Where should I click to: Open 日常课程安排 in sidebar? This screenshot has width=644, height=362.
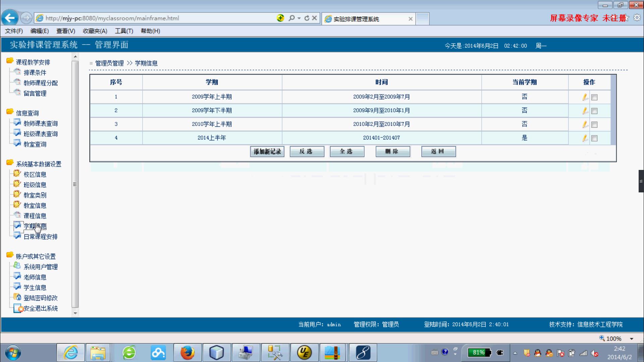click(41, 237)
